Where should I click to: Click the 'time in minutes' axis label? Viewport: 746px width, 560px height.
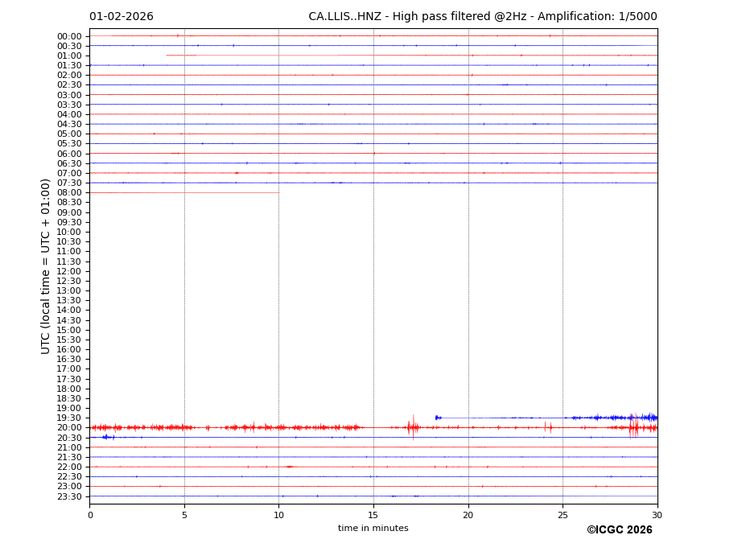point(373,529)
